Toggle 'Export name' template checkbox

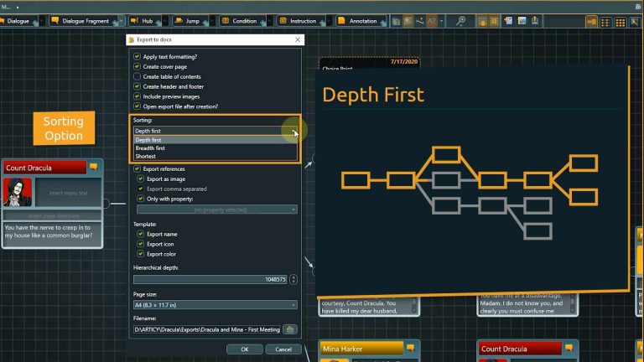141,234
